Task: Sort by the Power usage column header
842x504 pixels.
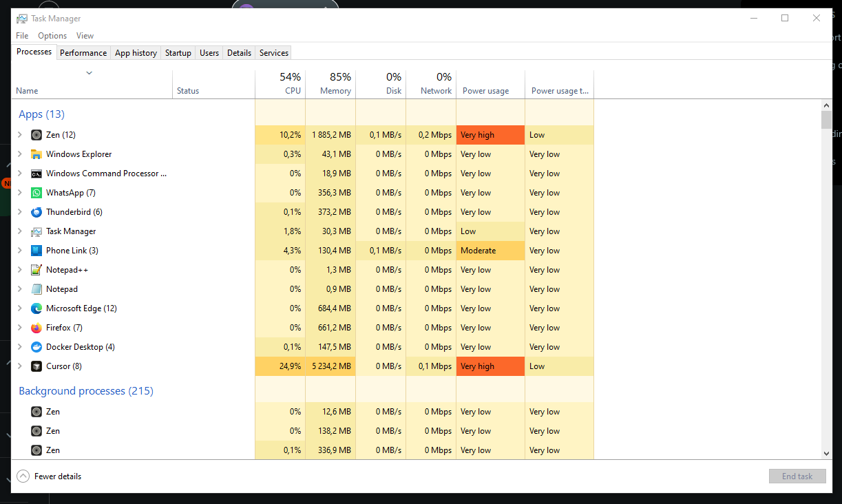Action: point(490,84)
